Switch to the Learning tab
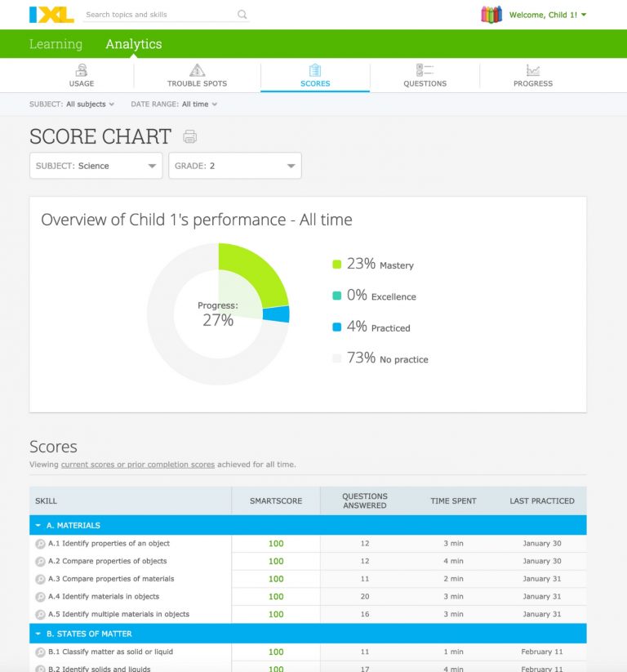Screen dimensions: 627x672 point(56,43)
